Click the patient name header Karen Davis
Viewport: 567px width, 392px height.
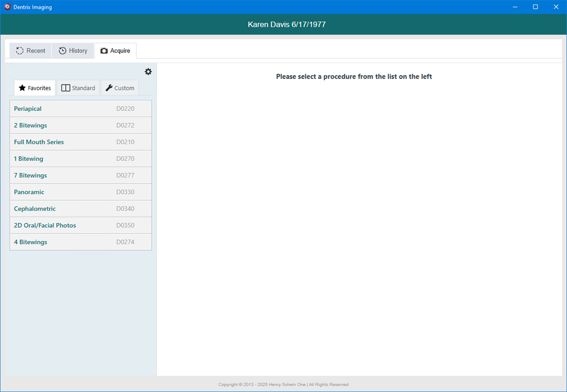pyautogui.click(x=287, y=25)
